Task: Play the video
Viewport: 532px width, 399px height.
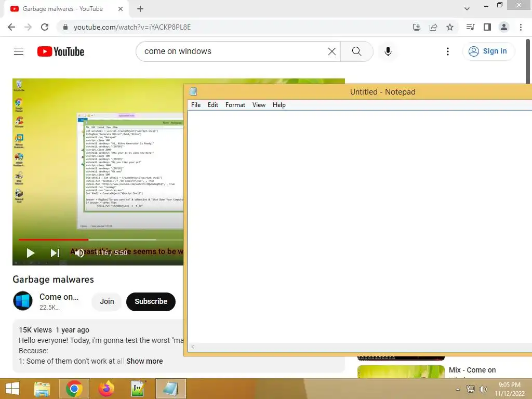Action: pos(31,253)
